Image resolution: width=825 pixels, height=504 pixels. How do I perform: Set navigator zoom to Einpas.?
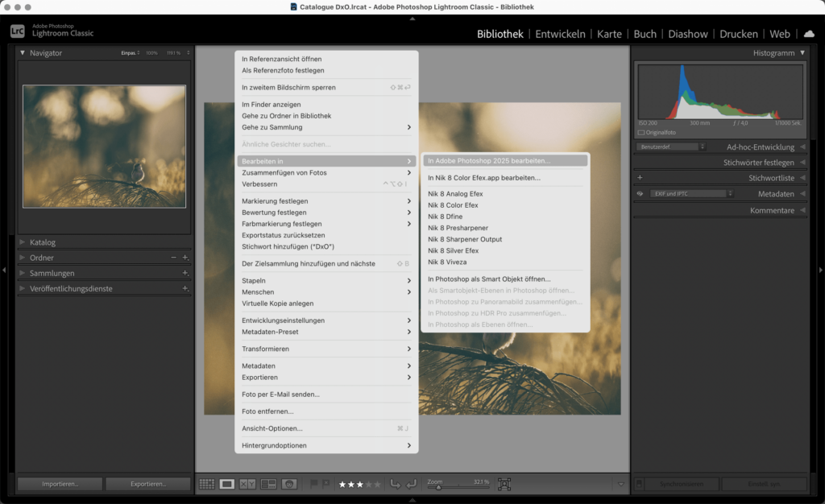coord(129,53)
